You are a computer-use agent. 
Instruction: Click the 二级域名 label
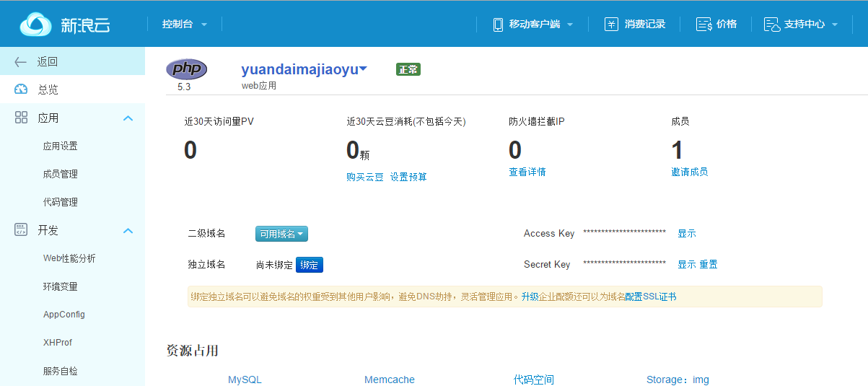pyautogui.click(x=206, y=234)
